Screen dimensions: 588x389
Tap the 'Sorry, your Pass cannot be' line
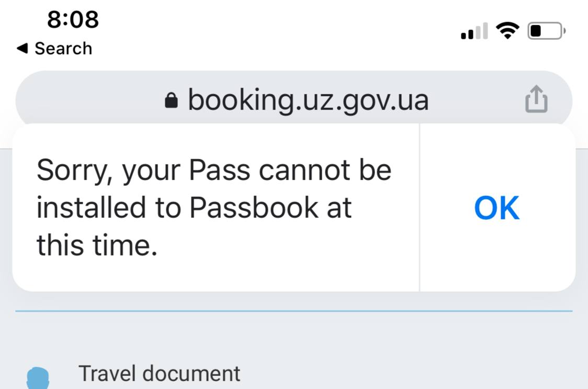point(214,171)
